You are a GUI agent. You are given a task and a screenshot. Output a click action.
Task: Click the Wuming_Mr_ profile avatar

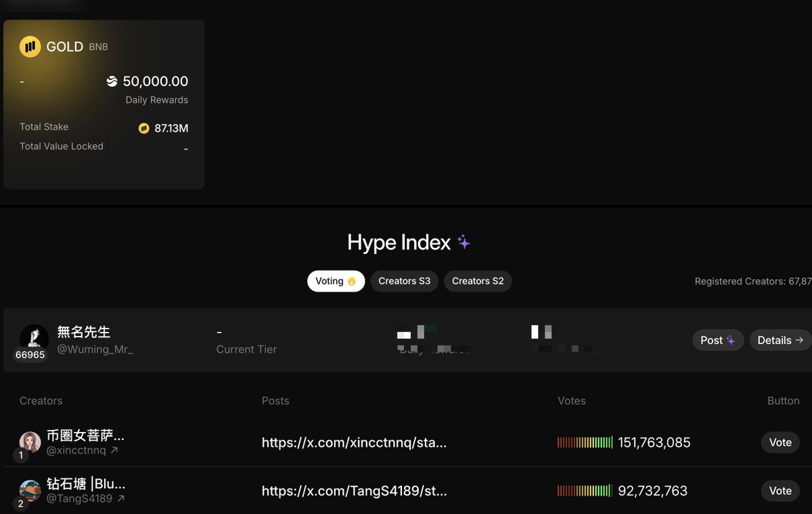pos(34,338)
